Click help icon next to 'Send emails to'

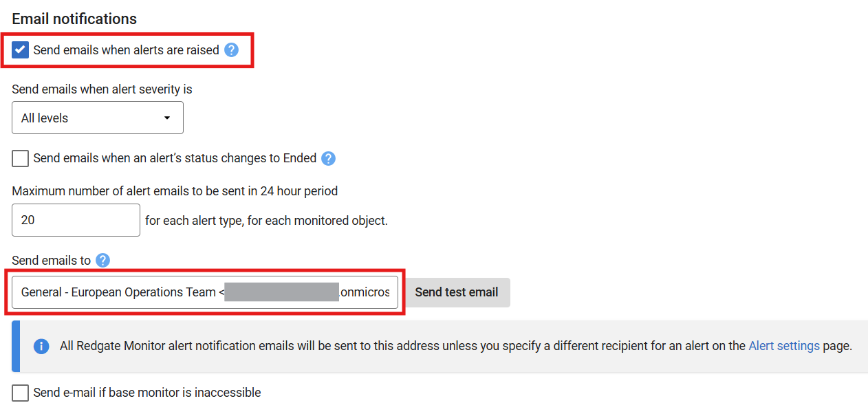[103, 260]
